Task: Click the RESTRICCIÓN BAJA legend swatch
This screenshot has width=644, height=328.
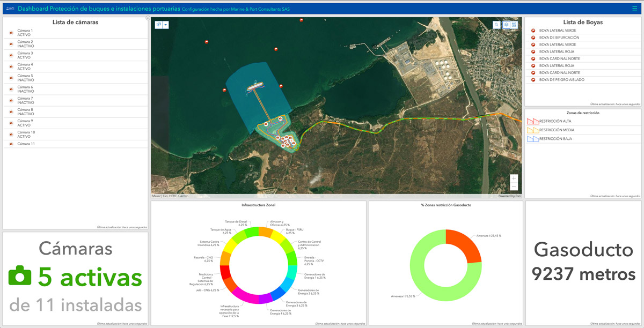Action: [532, 139]
